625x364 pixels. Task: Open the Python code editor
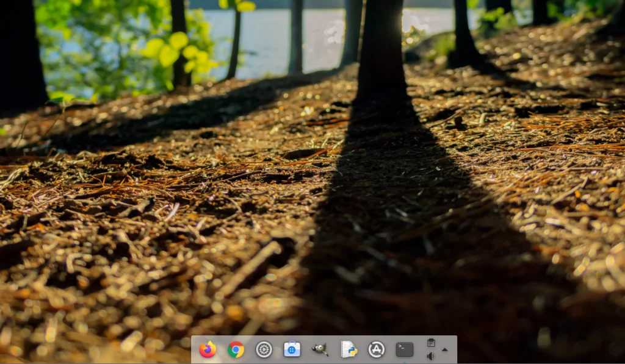pyautogui.click(x=348, y=349)
